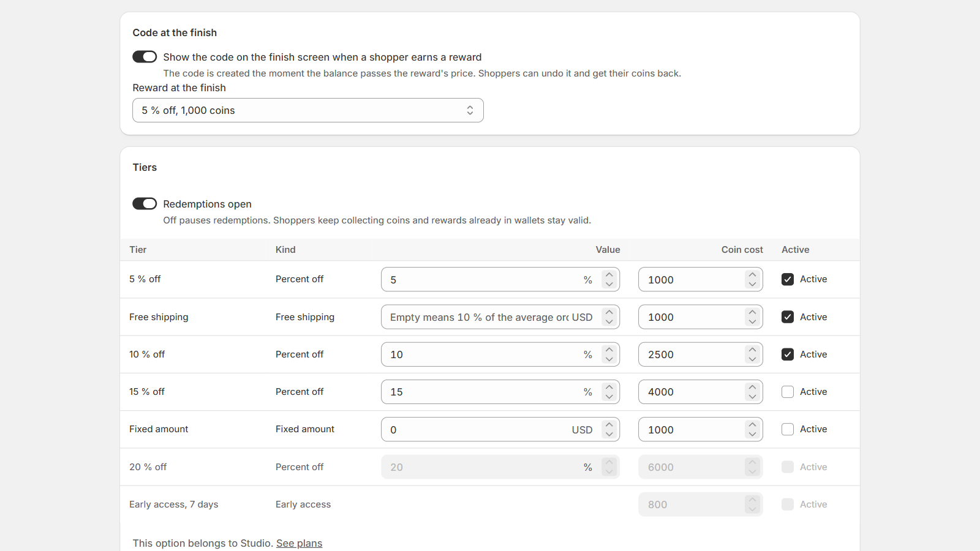Decrease the Fixed amount coin cost using down arrow
Screen dimensions: 980x551
752,434
